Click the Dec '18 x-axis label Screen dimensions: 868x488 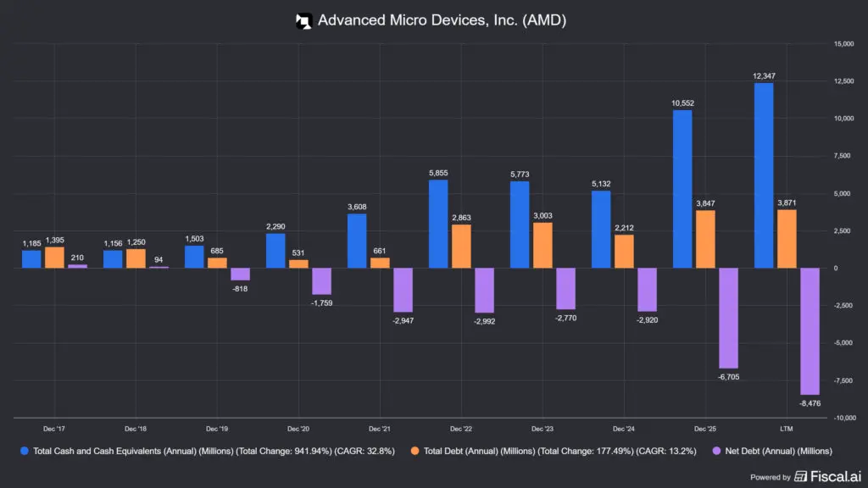136,429
